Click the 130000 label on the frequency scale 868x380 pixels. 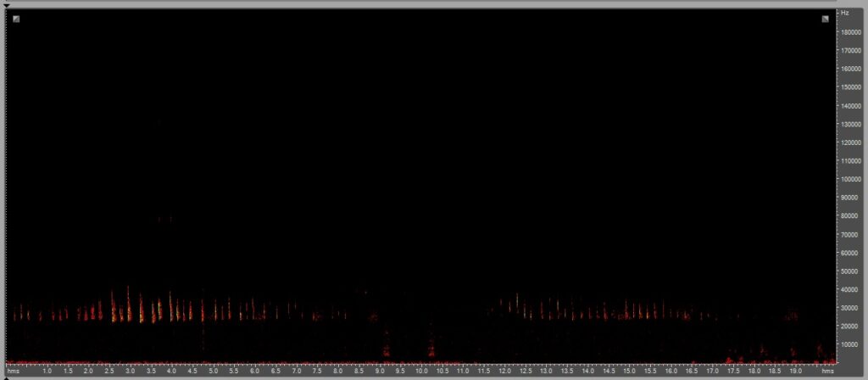click(x=851, y=124)
